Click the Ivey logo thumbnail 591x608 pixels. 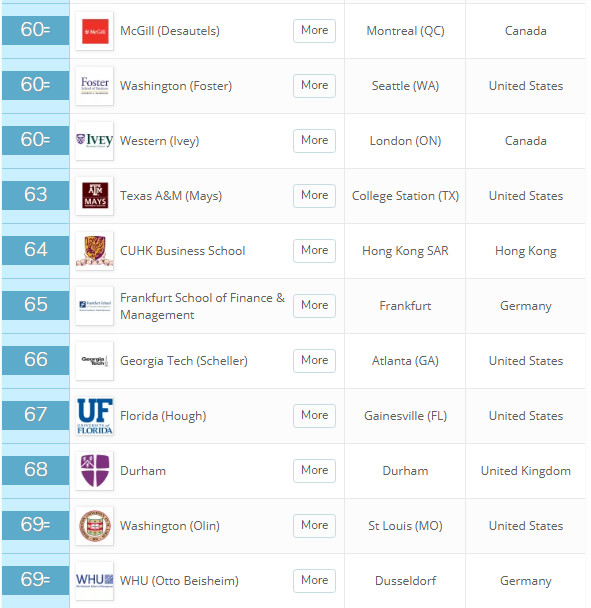(95, 141)
